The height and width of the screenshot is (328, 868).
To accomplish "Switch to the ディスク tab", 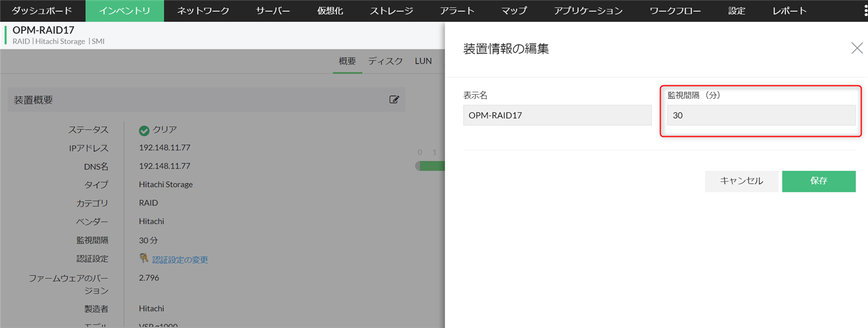I will pyautogui.click(x=386, y=61).
